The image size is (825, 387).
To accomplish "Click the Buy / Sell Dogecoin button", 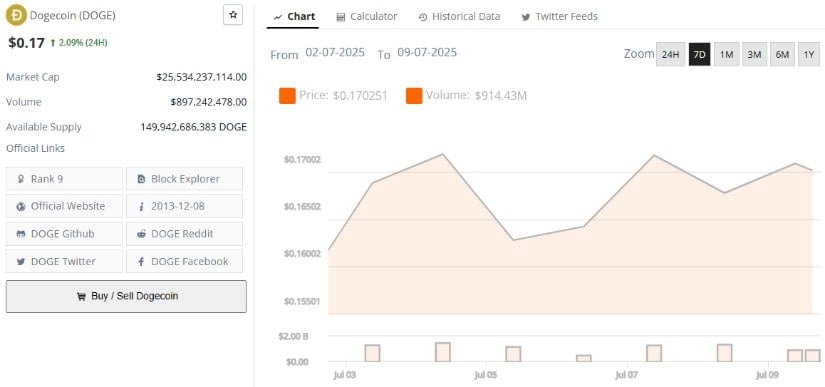I will [126, 297].
